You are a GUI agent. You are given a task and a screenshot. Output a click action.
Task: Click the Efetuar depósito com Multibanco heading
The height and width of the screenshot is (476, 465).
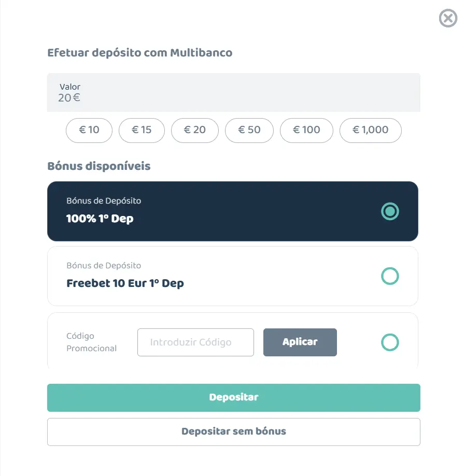pyautogui.click(x=139, y=53)
